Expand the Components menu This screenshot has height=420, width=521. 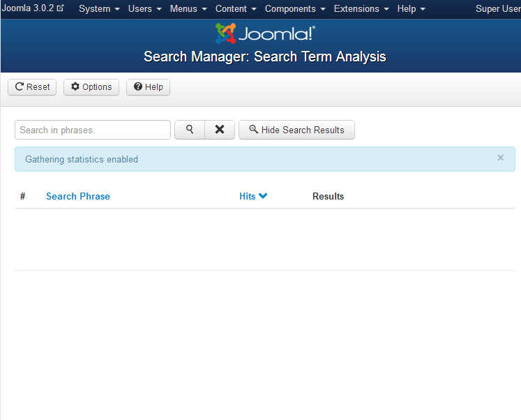click(x=295, y=8)
